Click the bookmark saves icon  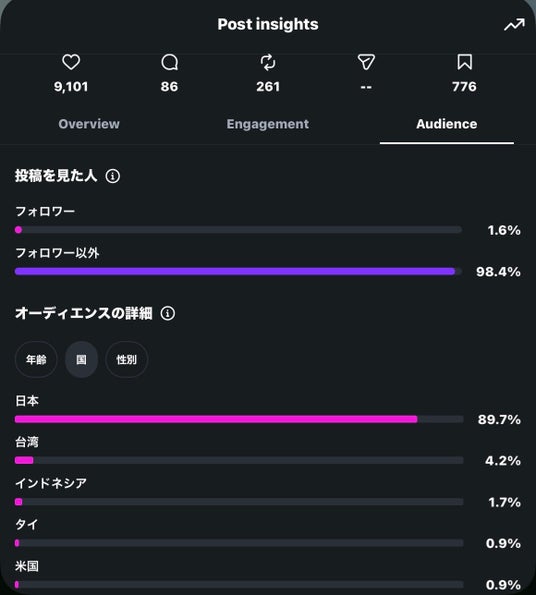click(464, 62)
